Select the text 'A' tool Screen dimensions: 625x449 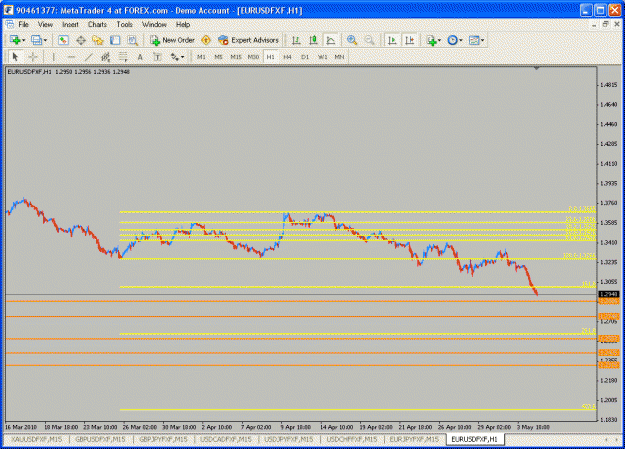[x=140, y=57]
